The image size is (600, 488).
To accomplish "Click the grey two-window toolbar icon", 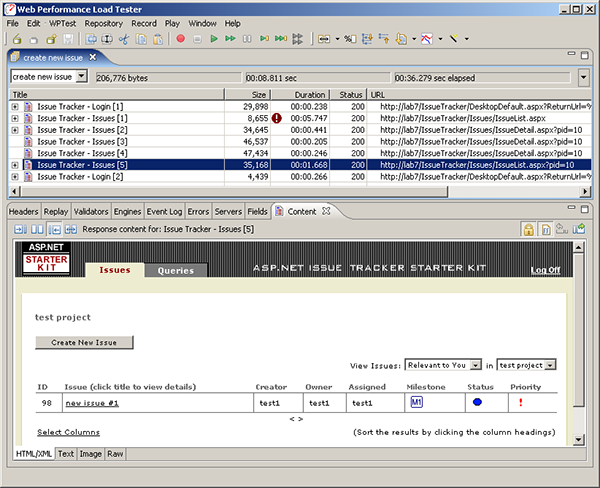I will (107, 39).
